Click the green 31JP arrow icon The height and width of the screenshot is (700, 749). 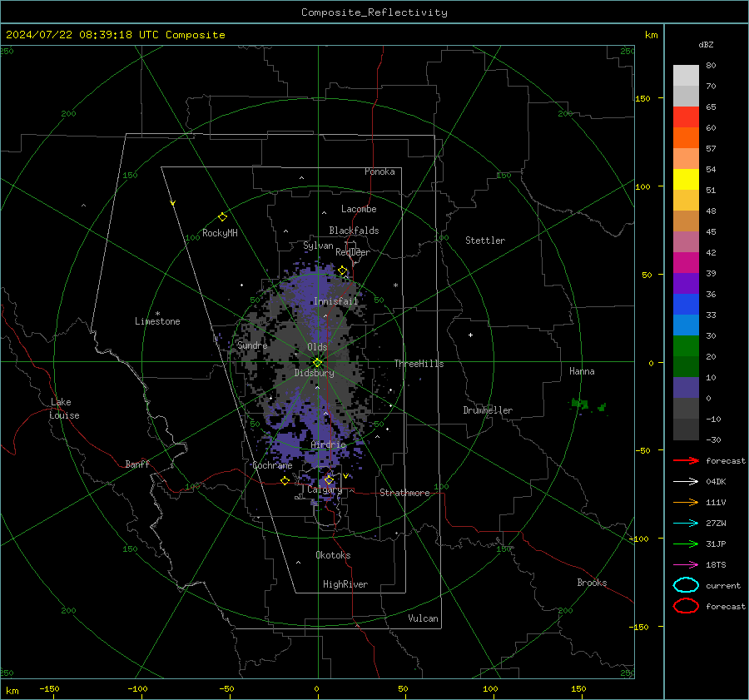(x=686, y=544)
